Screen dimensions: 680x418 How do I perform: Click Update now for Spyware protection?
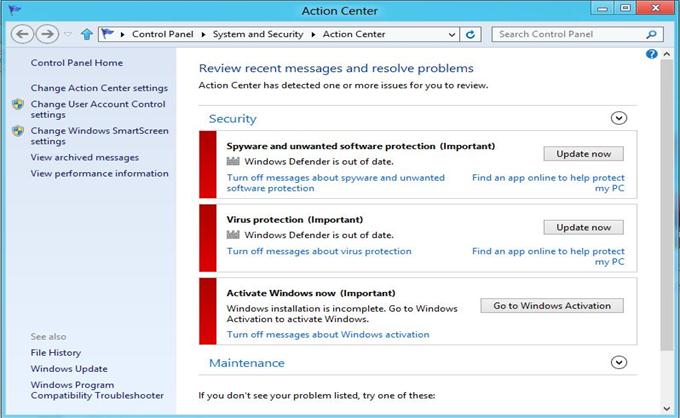pos(583,154)
